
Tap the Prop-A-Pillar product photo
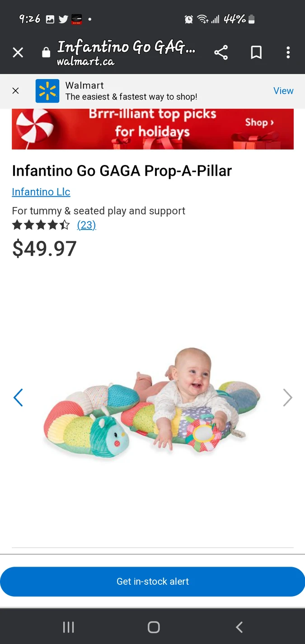click(x=153, y=398)
